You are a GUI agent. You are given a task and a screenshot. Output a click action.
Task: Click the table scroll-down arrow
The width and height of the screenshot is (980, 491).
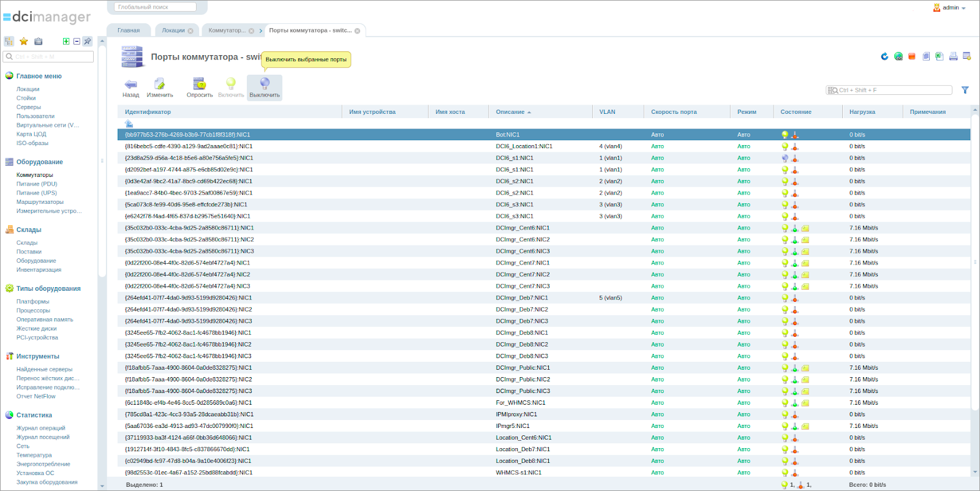pyautogui.click(x=975, y=472)
